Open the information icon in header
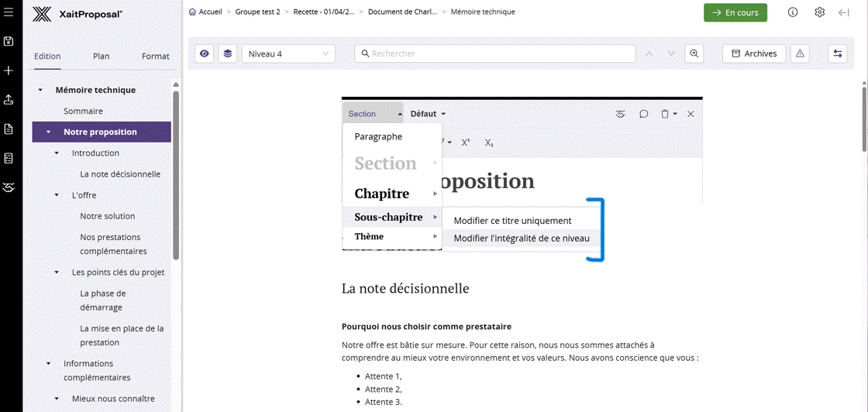The image size is (868, 412). coord(793,12)
